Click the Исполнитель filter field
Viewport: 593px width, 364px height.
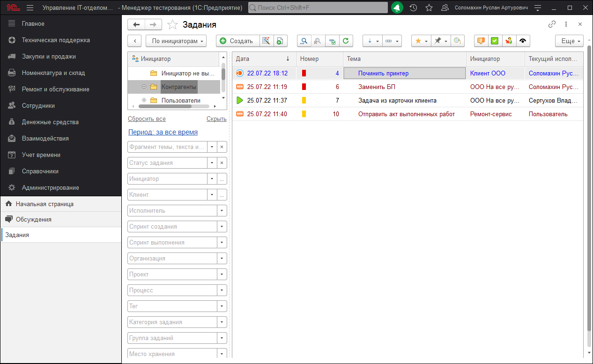tap(172, 211)
